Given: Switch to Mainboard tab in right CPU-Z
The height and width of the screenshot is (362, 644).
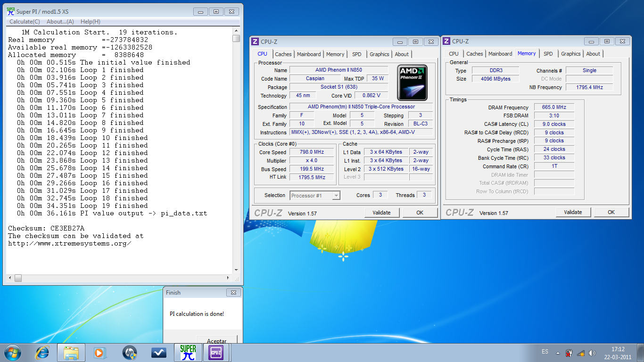Looking at the screenshot, I should 500,54.
